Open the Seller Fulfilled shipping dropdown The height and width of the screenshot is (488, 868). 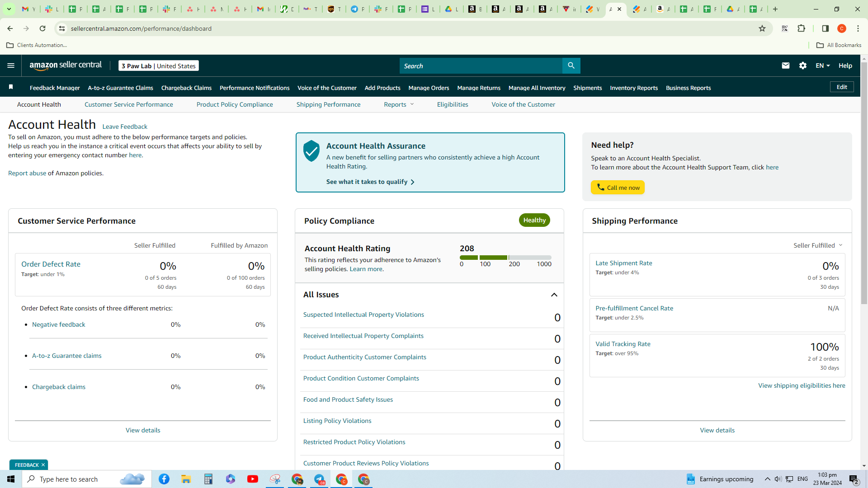[x=818, y=245]
